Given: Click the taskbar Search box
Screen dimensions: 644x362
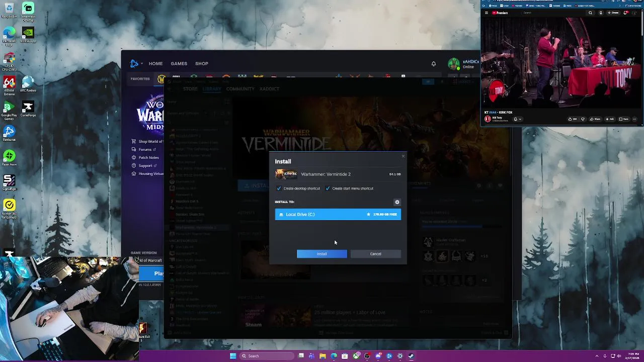Looking at the screenshot, I should pos(267,356).
